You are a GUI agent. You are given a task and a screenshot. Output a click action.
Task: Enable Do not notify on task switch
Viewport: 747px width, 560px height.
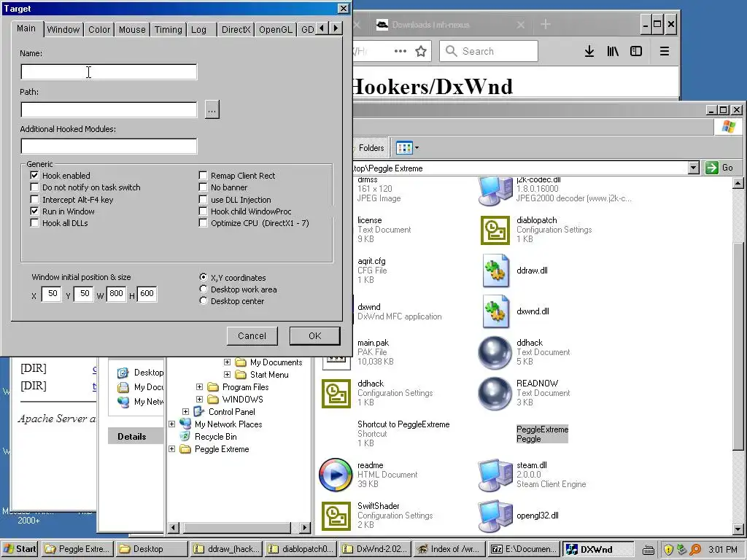tap(34, 187)
